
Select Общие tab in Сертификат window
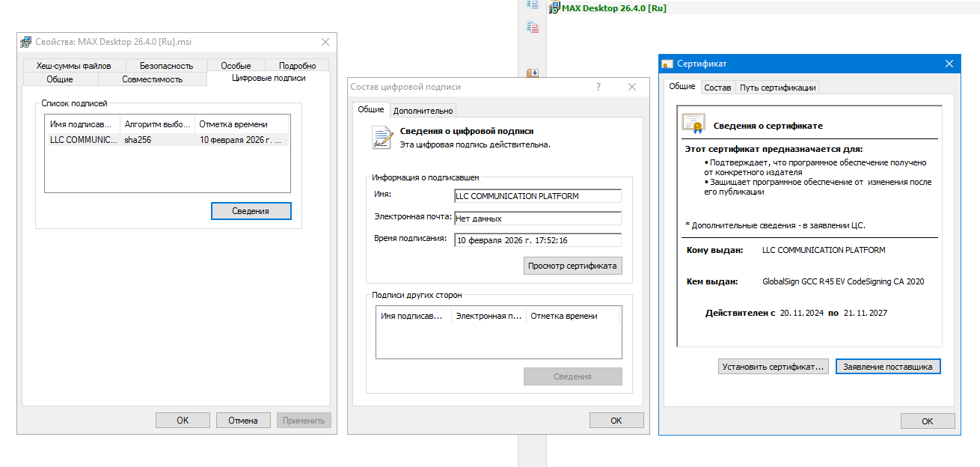tap(682, 87)
